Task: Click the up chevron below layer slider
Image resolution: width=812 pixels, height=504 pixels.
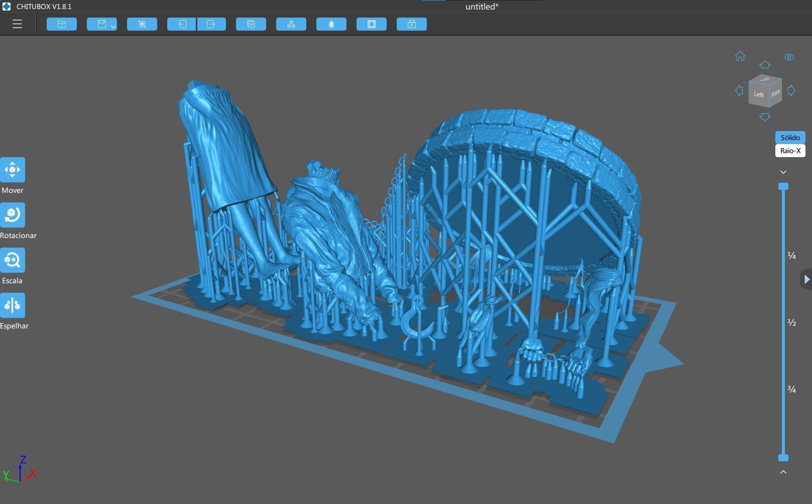Action: click(x=783, y=472)
